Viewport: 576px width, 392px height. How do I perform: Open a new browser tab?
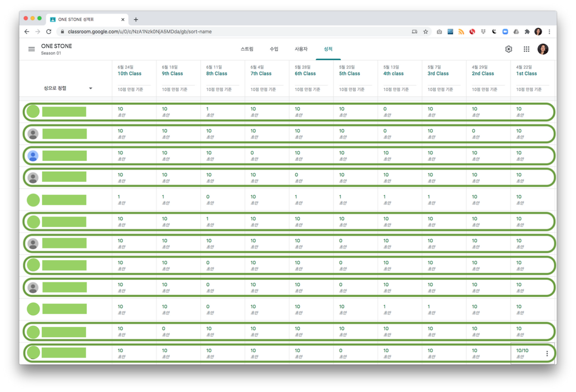136,19
